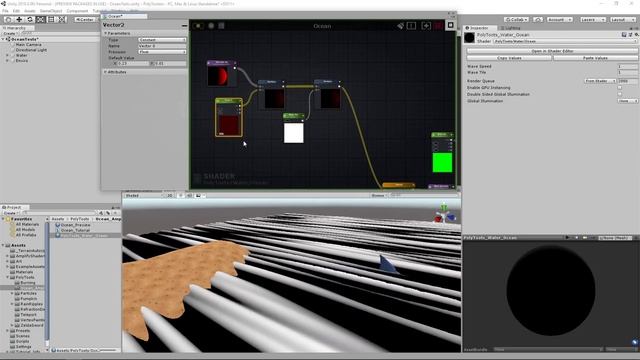Click the Default Value X field
The width and height of the screenshot is (640, 360).
(x=133, y=64)
